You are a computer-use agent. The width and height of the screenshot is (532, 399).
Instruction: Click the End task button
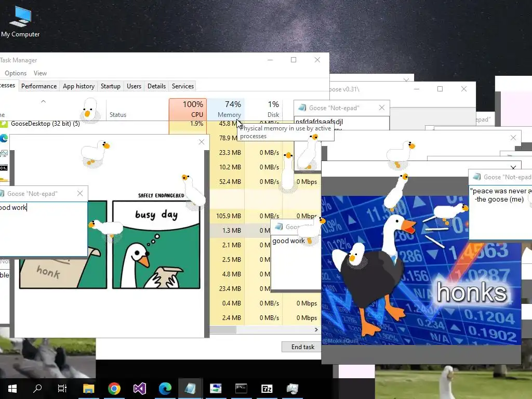coord(301,347)
